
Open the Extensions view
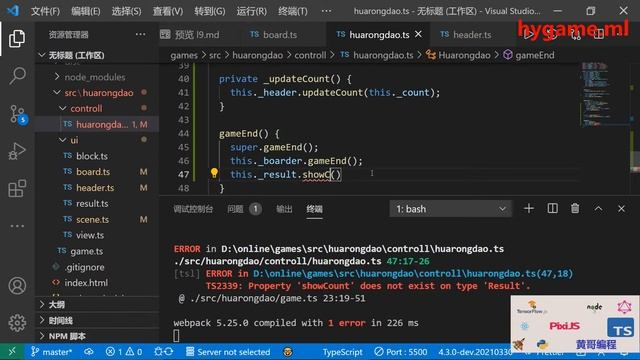[x=17, y=189]
